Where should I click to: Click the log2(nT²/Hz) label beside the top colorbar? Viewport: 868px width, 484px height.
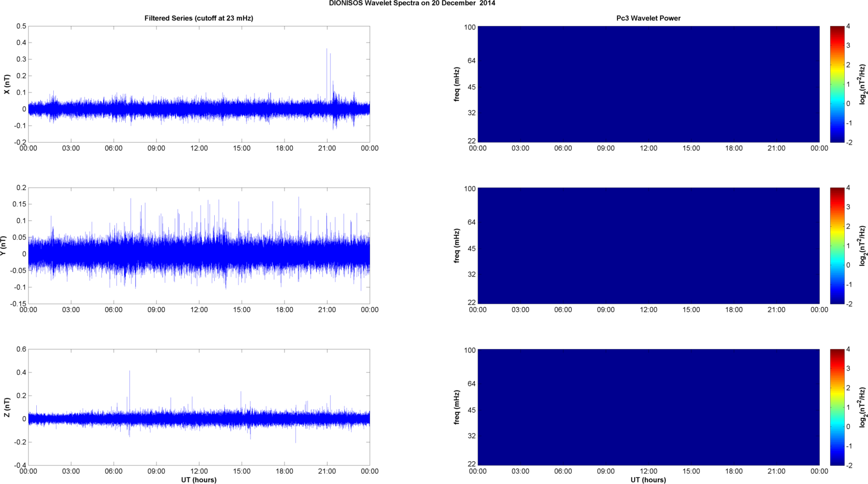pyautogui.click(x=863, y=84)
